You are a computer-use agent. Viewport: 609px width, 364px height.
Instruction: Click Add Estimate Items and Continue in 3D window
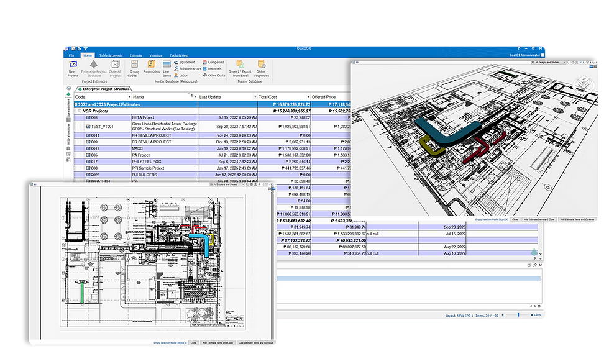point(577,219)
